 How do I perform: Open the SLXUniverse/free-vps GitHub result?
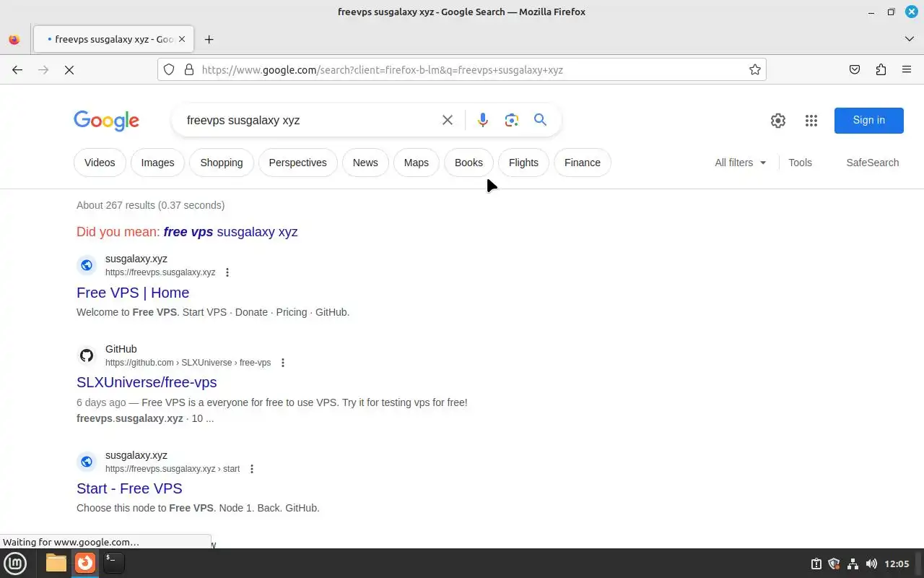(x=147, y=382)
